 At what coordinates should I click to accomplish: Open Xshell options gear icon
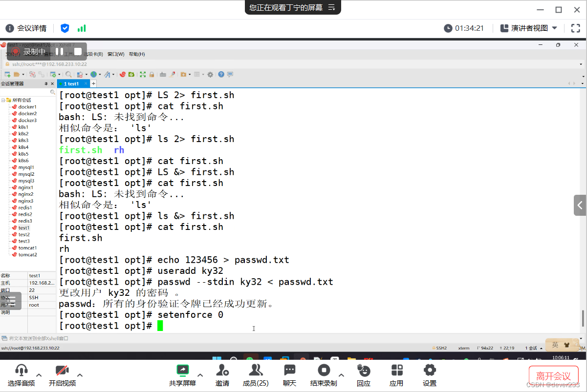[x=210, y=75]
